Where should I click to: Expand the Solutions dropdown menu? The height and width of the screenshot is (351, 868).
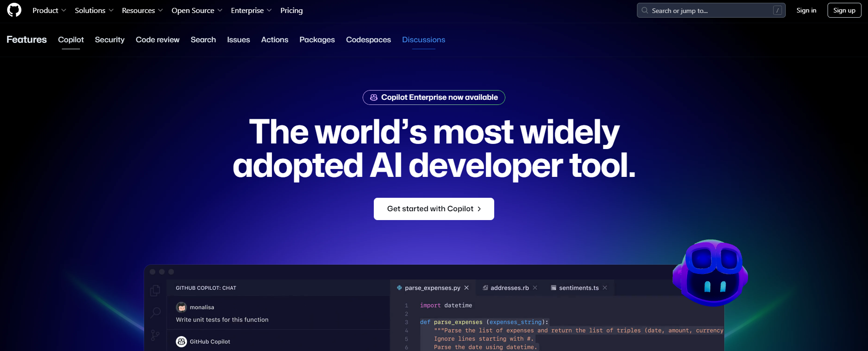coord(94,10)
